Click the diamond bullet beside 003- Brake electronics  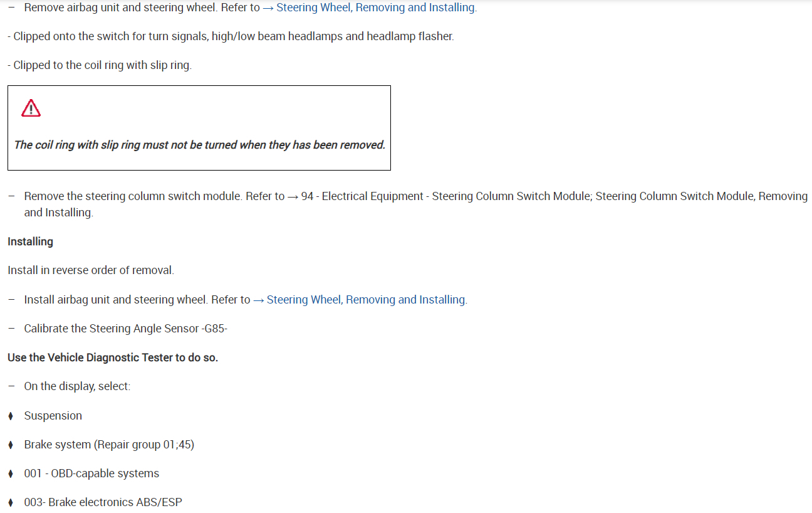click(x=11, y=502)
